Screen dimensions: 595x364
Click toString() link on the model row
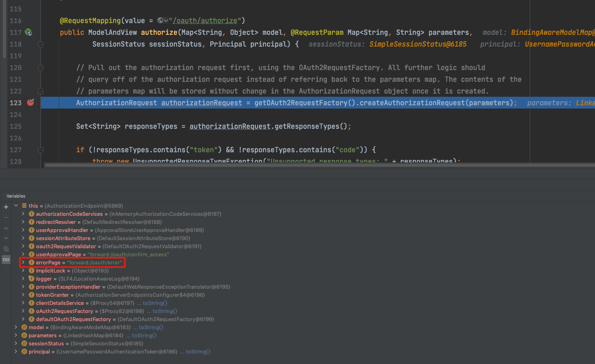pos(151,327)
